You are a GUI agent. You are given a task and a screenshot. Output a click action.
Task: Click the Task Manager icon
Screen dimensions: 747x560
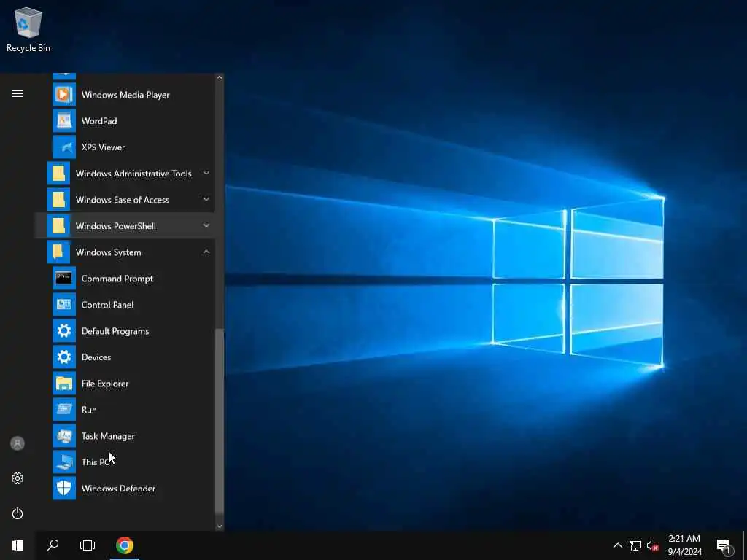pyautogui.click(x=64, y=436)
